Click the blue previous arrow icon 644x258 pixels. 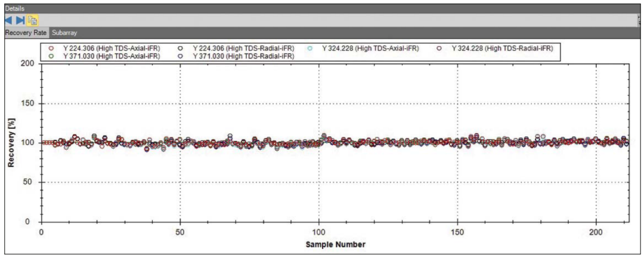coord(9,20)
